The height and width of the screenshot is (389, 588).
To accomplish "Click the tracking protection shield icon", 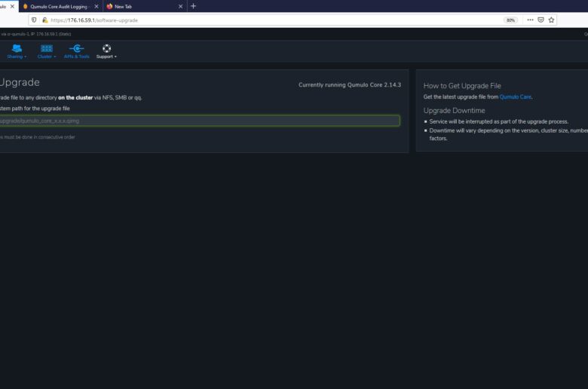I will 34,20.
